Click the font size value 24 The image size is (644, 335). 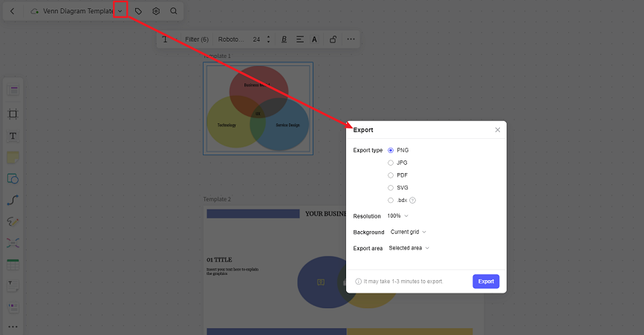256,39
